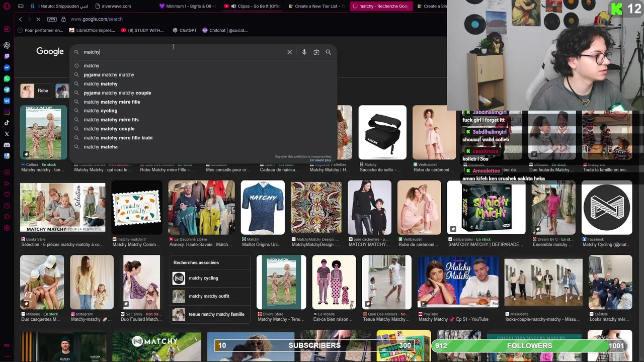The height and width of the screenshot is (362, 644).
Task: Open the ChatGPT bookmark
Action: pyautogui.click(x=185, y=30)
